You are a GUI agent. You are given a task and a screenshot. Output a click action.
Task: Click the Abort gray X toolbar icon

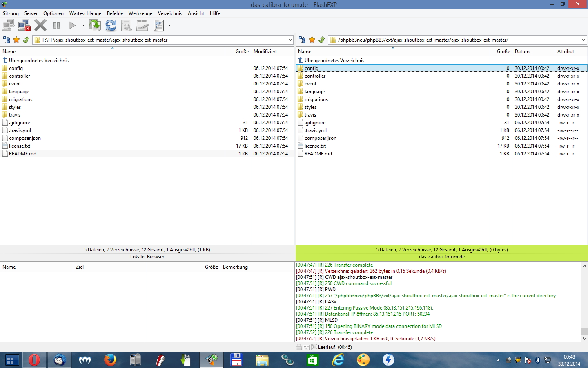40,25
